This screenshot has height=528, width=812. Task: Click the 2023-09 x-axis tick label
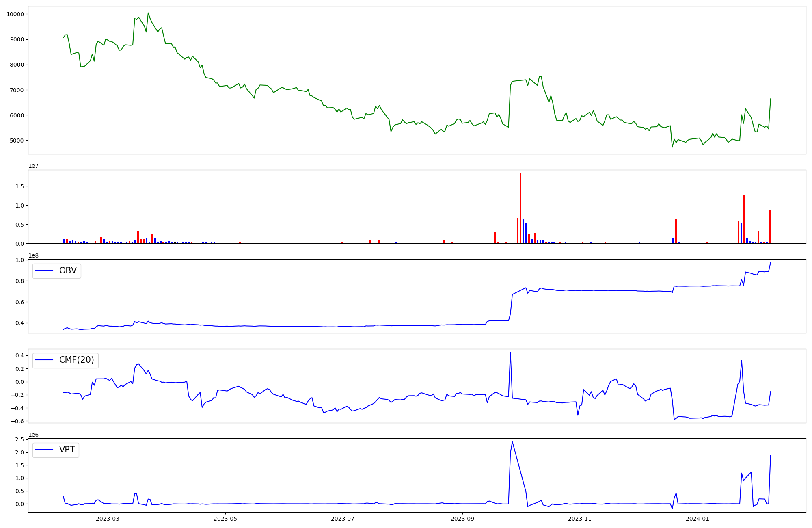462,519
